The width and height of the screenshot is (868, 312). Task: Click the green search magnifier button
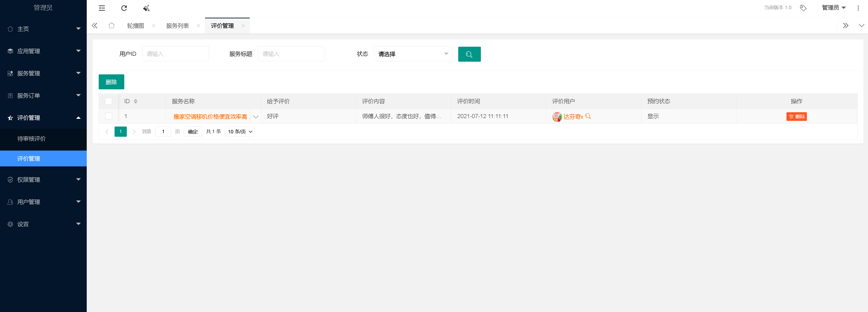469,54
